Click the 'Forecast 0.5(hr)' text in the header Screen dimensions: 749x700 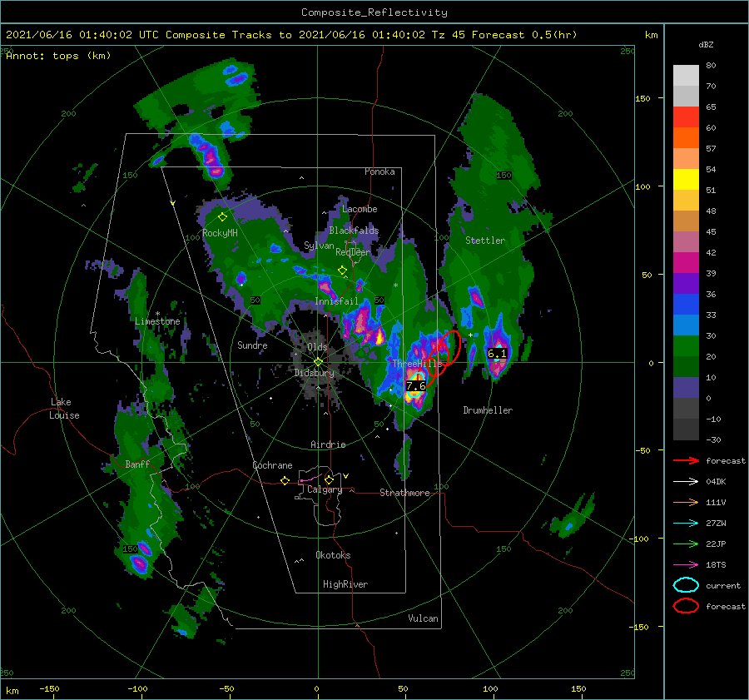[x=524, y=35]
